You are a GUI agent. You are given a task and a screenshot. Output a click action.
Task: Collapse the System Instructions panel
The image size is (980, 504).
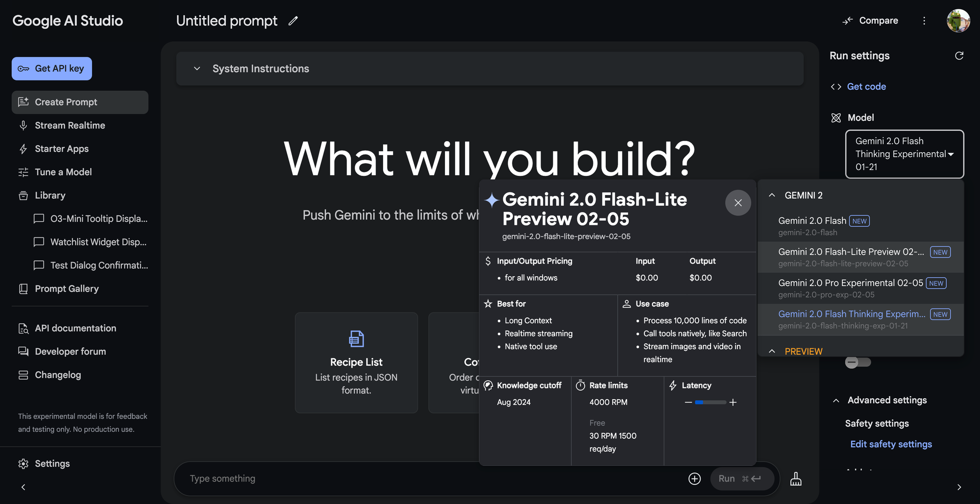pos(196,69)
